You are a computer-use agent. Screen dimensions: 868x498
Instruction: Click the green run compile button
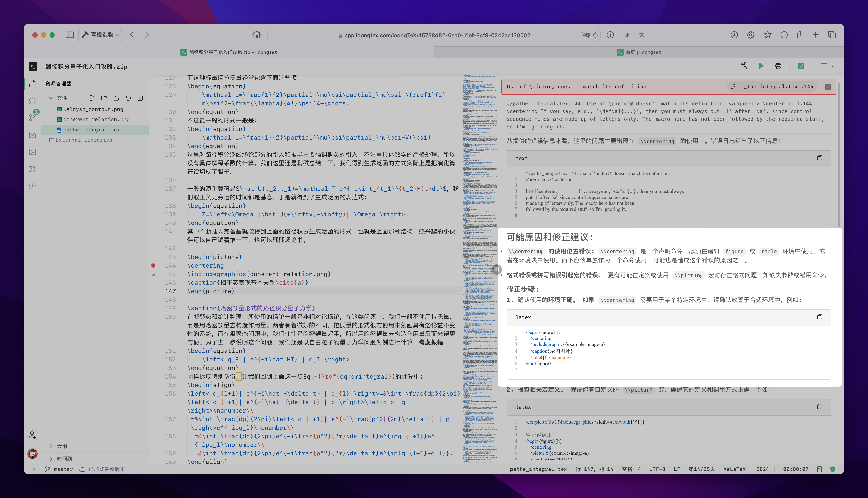761,66
